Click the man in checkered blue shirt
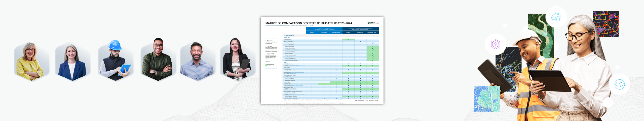The width and height of the screenshot is (644, 121). pos(197,62)
